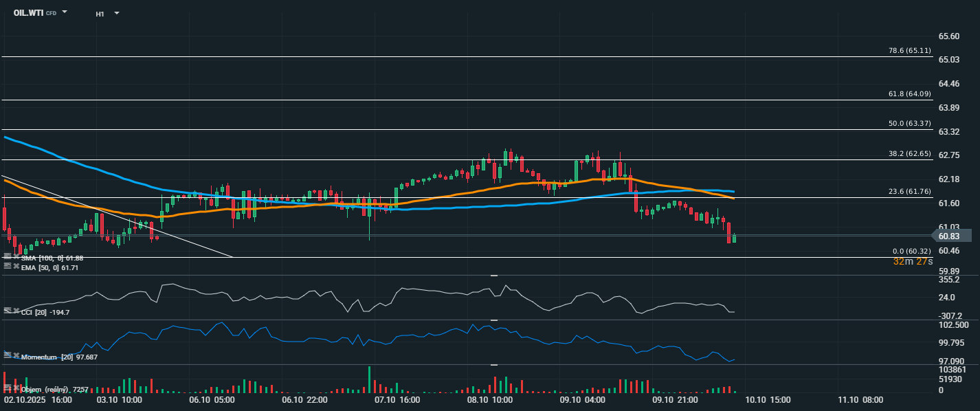The image size is (980, 411).
Task: Click the OIL.WTI instrument name
Action: point(29,13)
